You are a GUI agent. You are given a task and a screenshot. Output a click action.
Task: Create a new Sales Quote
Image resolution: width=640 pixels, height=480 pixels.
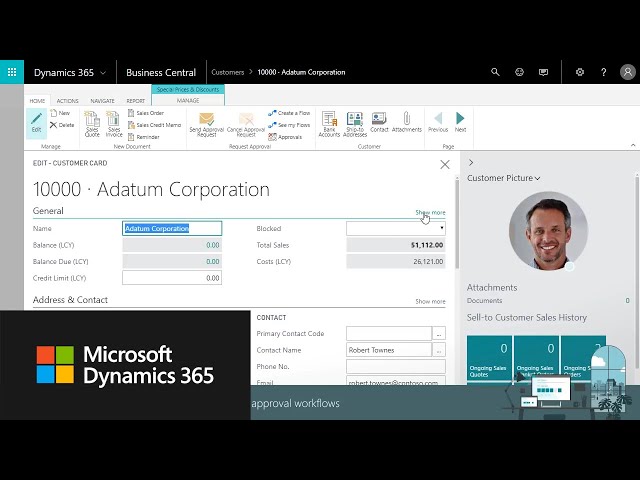point(92,122)
